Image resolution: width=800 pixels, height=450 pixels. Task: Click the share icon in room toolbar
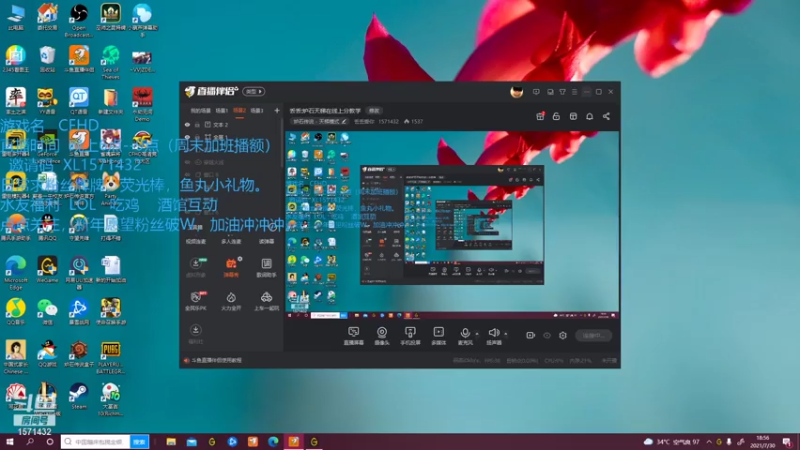tap(606, 116)
